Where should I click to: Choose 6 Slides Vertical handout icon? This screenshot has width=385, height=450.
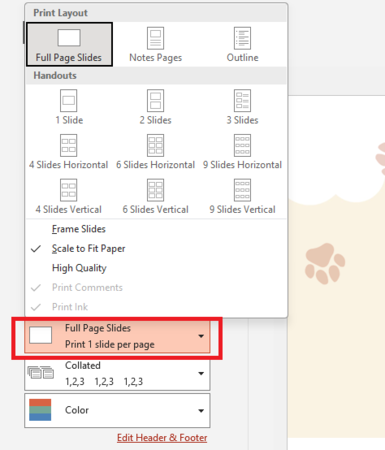pyautogui.click(x=156, y=190)
